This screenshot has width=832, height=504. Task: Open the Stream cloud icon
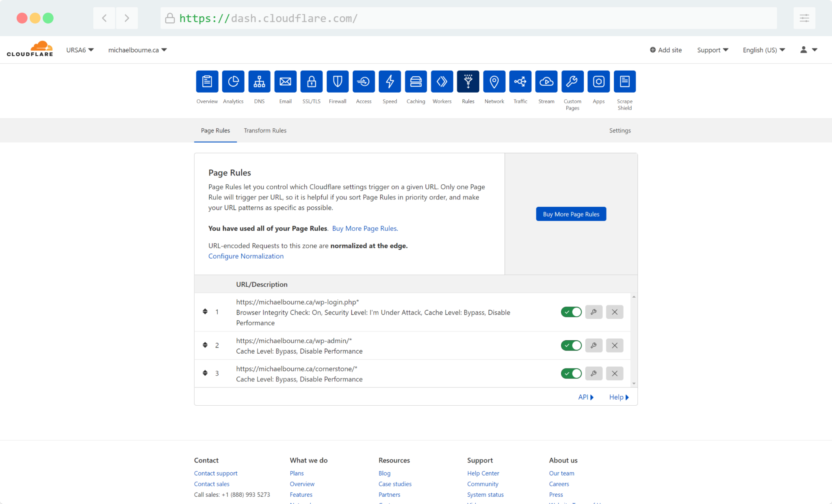[x=546, y=82]
